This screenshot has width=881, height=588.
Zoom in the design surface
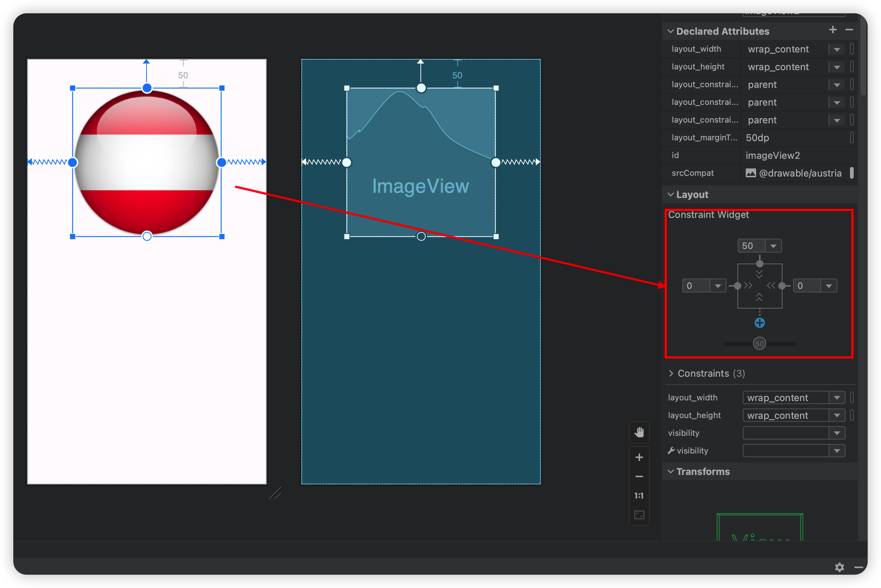point(639,457)
